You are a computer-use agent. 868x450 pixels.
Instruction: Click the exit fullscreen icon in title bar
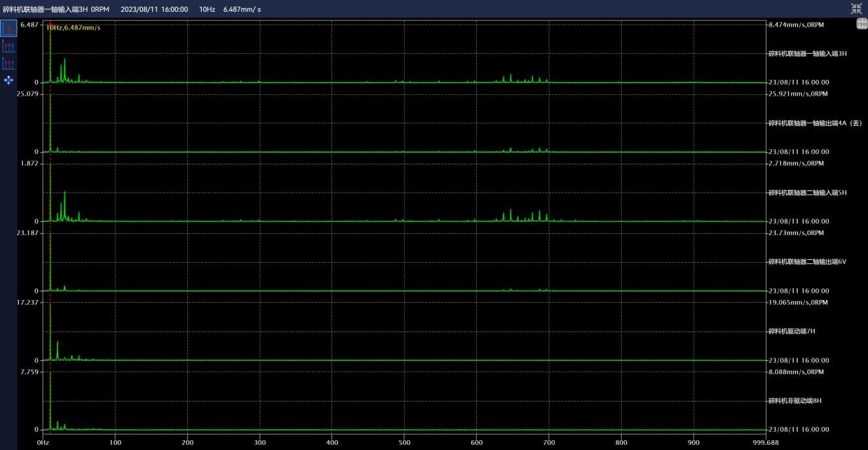pos(856,9)
